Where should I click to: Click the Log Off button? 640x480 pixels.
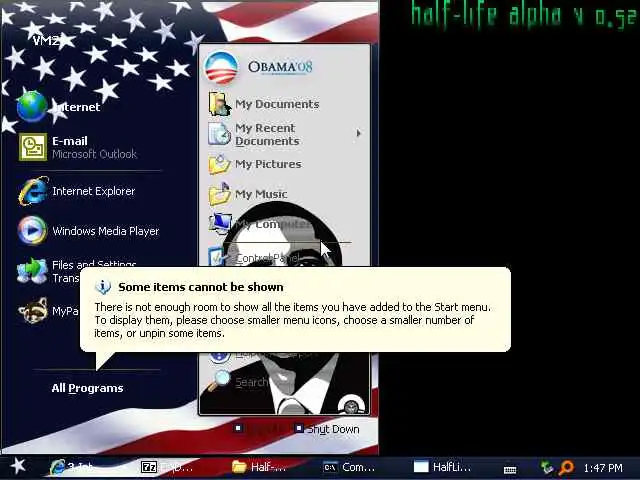[259, 429]
